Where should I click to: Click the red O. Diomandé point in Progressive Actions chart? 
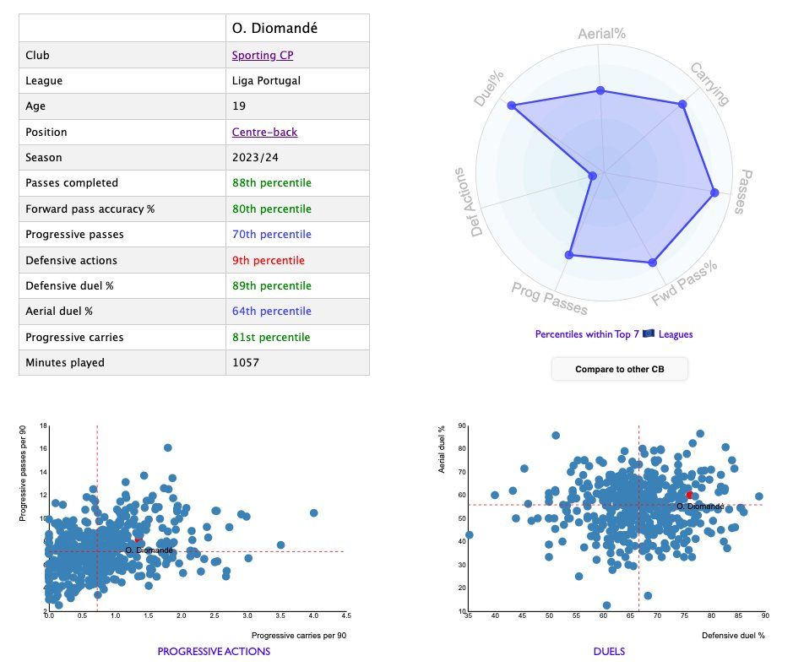pos(138,539)
